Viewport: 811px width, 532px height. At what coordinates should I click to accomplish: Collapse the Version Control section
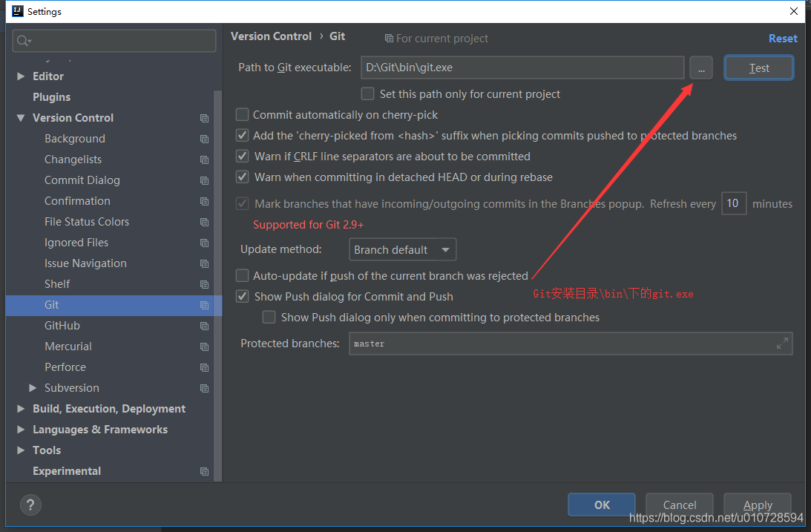click(x=21, y=118)
